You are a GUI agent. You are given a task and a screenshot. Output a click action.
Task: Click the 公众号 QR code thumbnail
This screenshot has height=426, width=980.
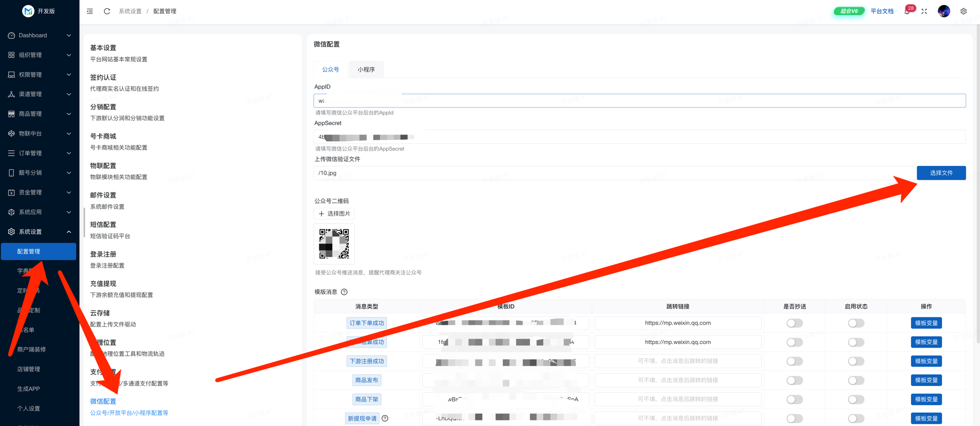334,244
